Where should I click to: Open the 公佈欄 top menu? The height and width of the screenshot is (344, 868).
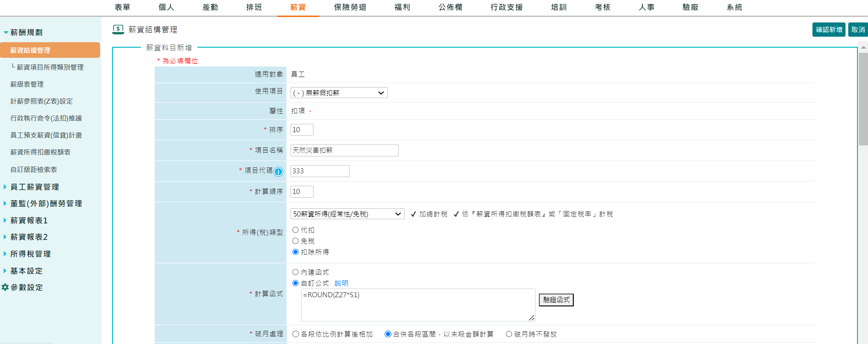coord(450,7)
